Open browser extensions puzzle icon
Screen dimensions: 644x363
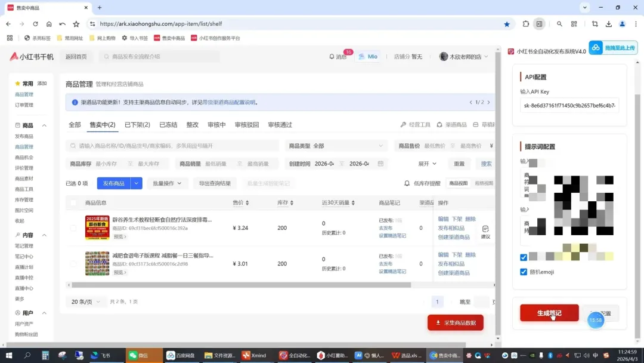click(x=526, y=24)
